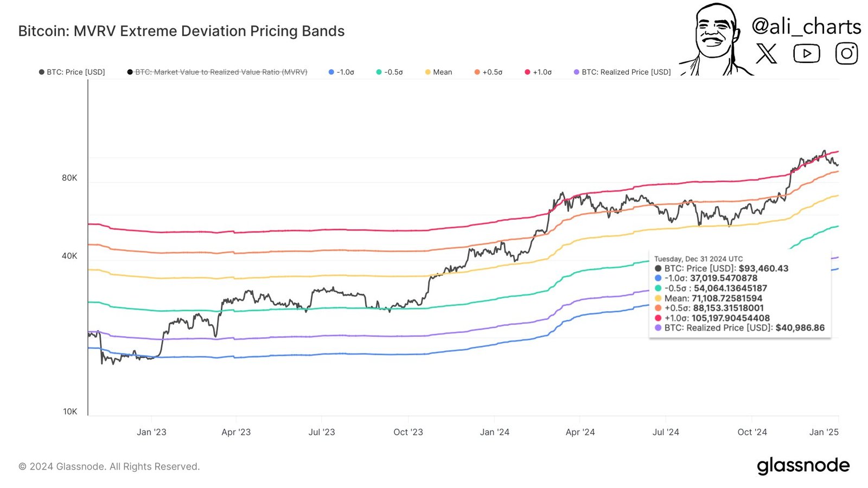Click the YouTube play icon
The image size is (868, 488).
tap(807, 53)
